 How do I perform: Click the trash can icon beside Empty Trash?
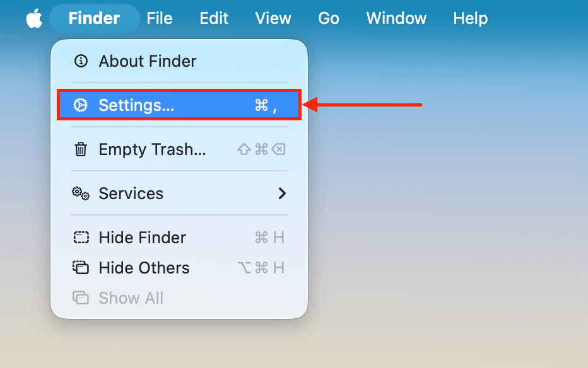tap(81, 149)
